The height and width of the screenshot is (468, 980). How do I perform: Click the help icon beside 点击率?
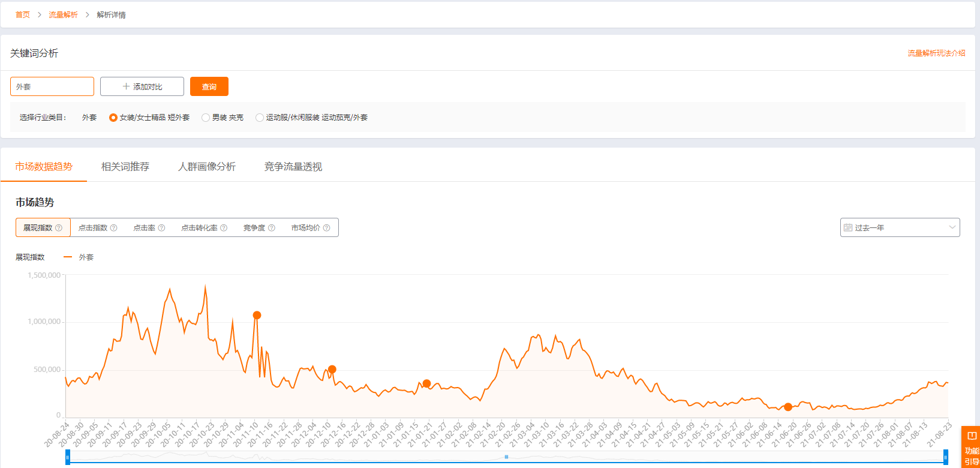click(x=162, y=228)
